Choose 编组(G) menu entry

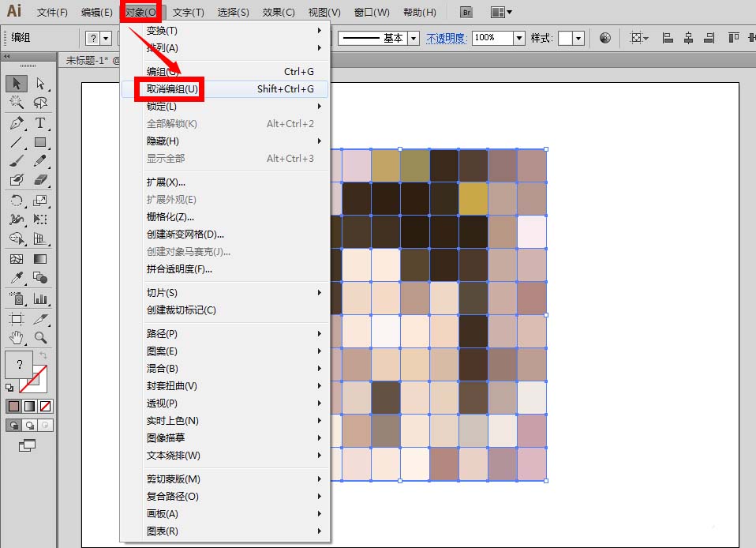225,71
